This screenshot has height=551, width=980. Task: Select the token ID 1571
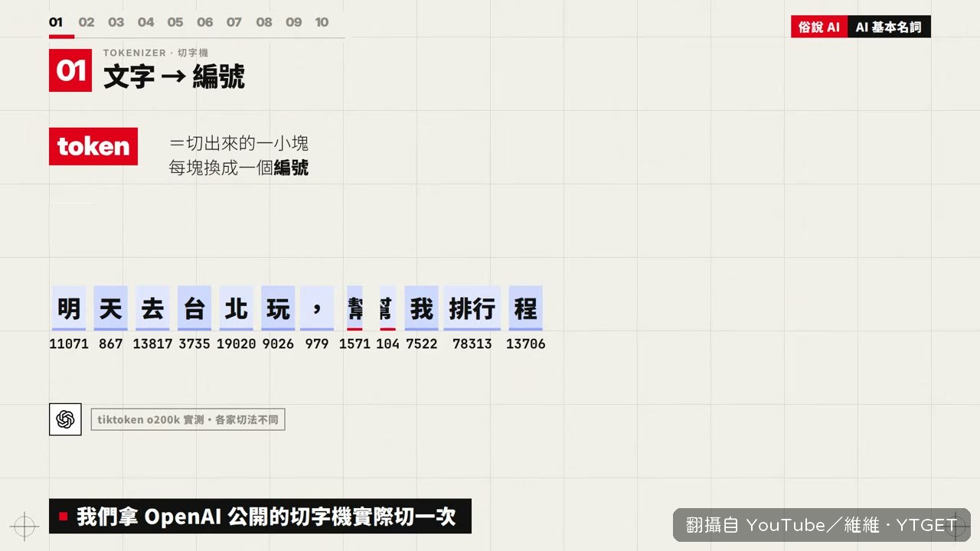tap(355, 344)
